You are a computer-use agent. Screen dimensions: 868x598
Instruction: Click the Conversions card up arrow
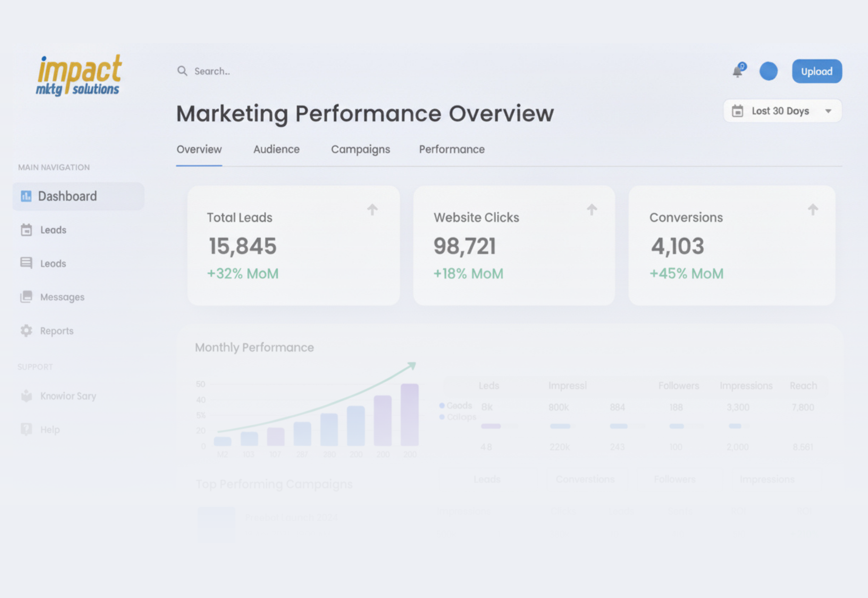click(813, 210)
